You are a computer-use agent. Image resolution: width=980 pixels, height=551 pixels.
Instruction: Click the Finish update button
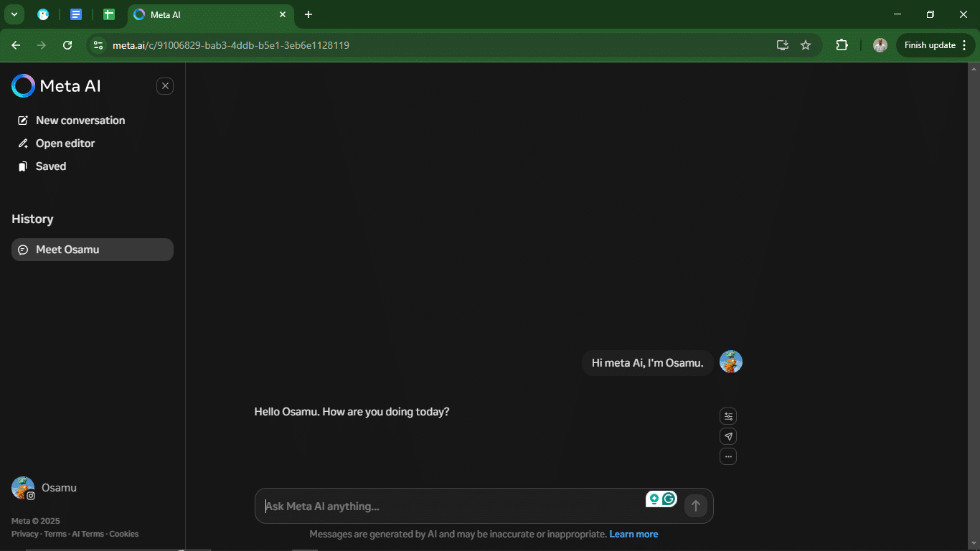[x=936, y=45]
